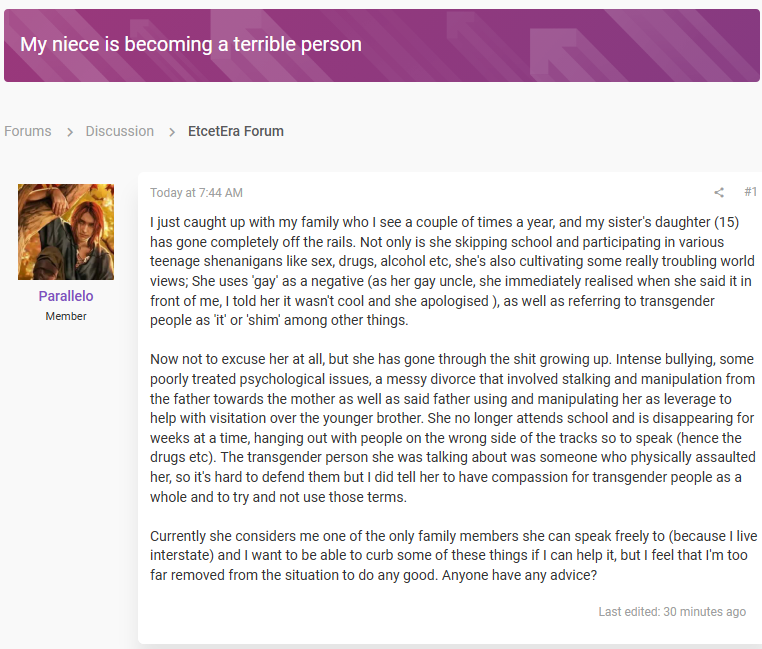The height and width of the screenshot is (649, 762).
Task: Click the thread title about the niece
Action: pyautogui.click(x=191, y=44)
